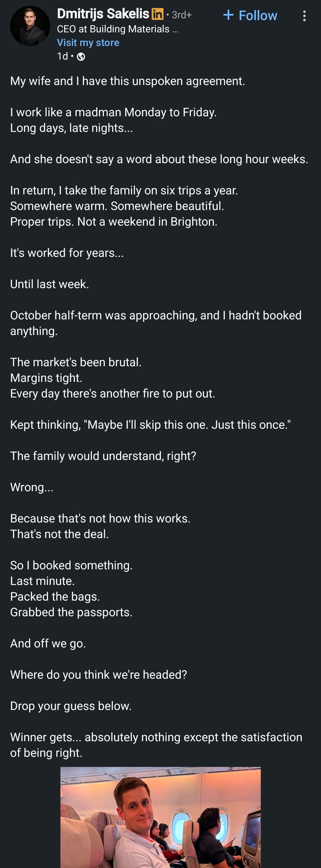Click the "Until last week." line

(50, 284)
